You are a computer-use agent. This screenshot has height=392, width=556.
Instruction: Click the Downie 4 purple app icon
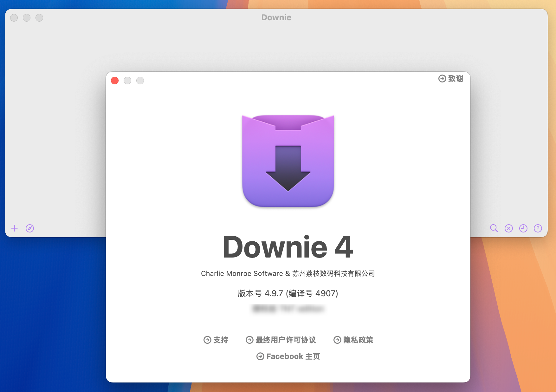tap(288, 161)
